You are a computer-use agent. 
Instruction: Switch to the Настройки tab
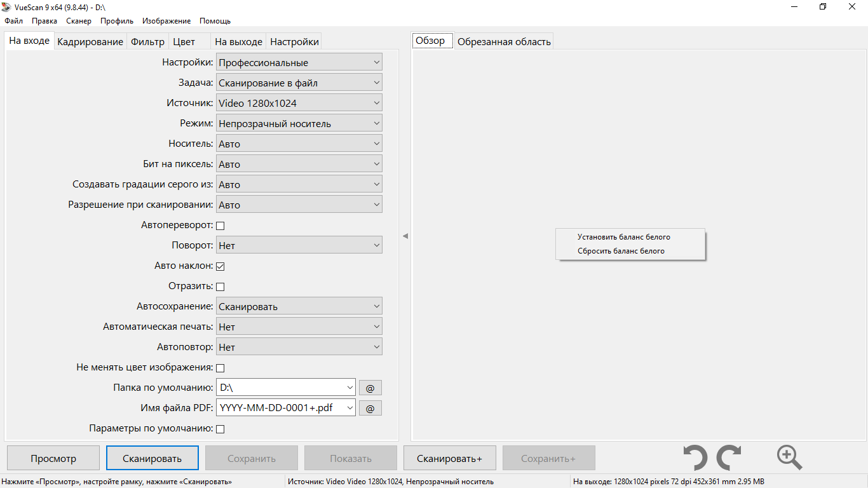(294, 42)
